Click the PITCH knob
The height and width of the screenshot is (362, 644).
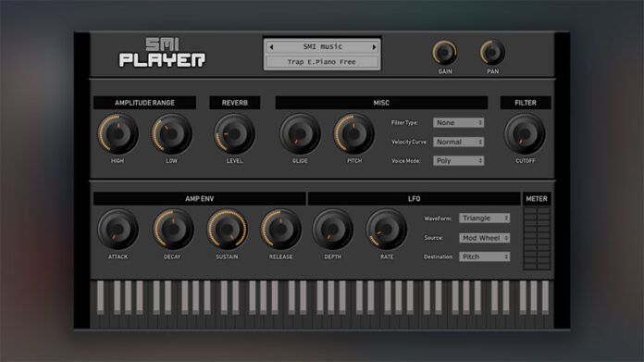coord(354,134)
